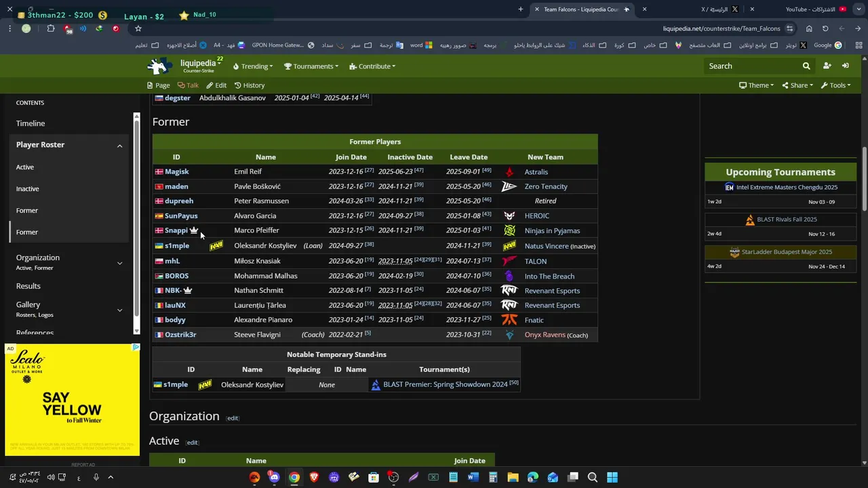The height and width of the screenshot is (488, 868).
Task: Open the dupreeh player link
Action: point(179,201)
